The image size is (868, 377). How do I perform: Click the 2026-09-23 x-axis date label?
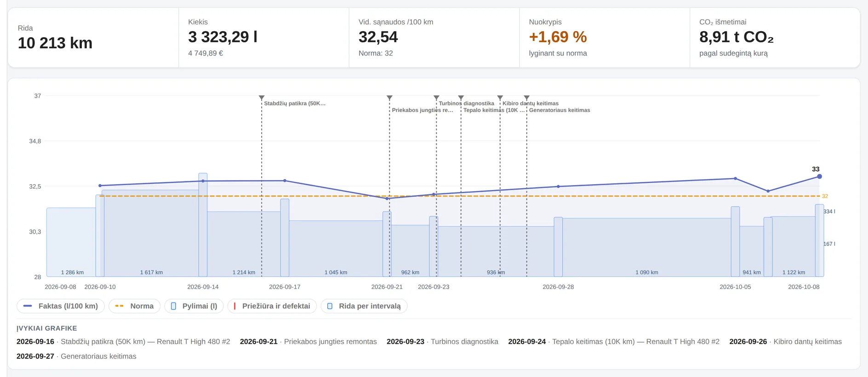(434, 287)
